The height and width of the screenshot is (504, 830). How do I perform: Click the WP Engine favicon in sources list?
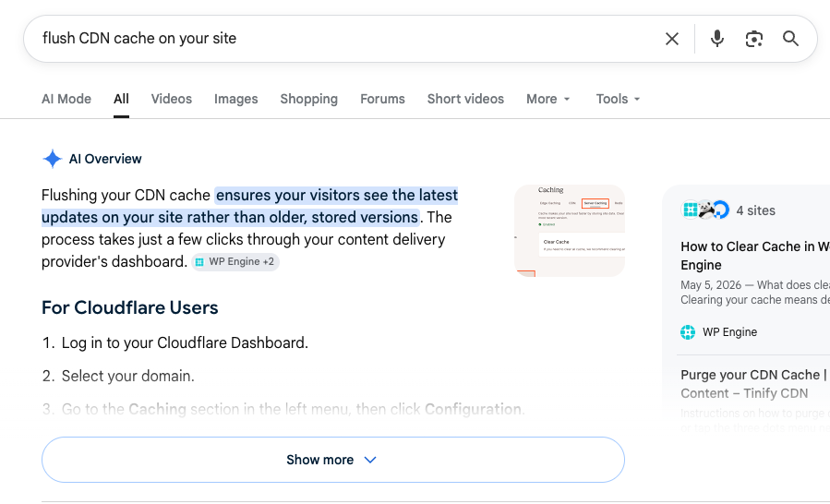[688, 332]
